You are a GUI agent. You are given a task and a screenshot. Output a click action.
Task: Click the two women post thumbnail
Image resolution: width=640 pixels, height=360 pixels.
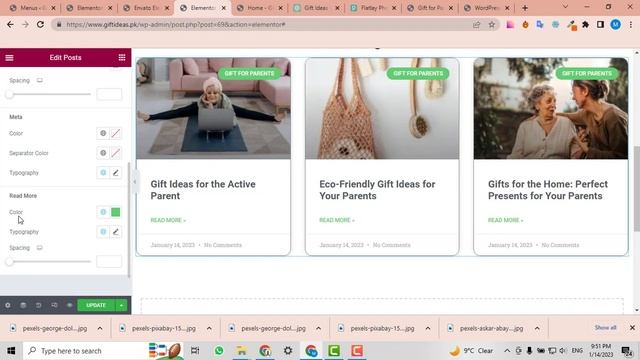(x=551, y=109)
